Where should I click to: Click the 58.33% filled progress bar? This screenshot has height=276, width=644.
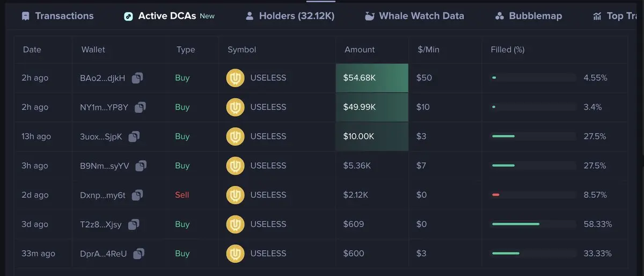534,224
